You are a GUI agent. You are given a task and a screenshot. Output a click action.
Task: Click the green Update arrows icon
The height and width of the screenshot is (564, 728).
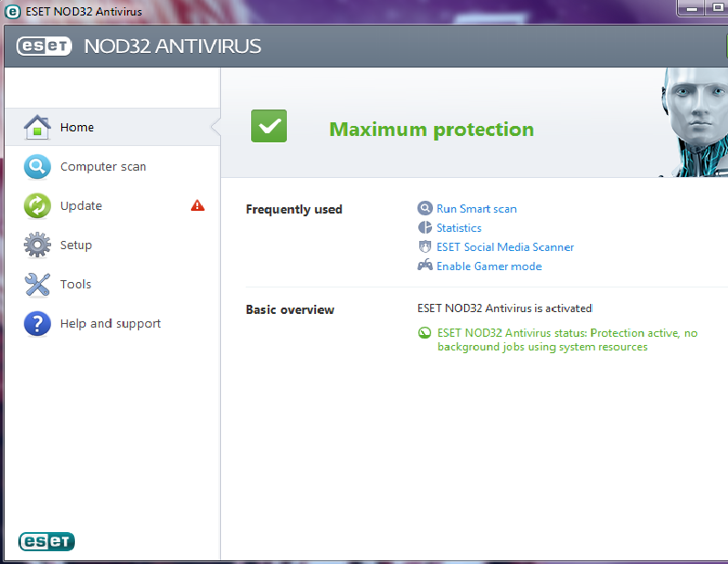coord(37,206)
